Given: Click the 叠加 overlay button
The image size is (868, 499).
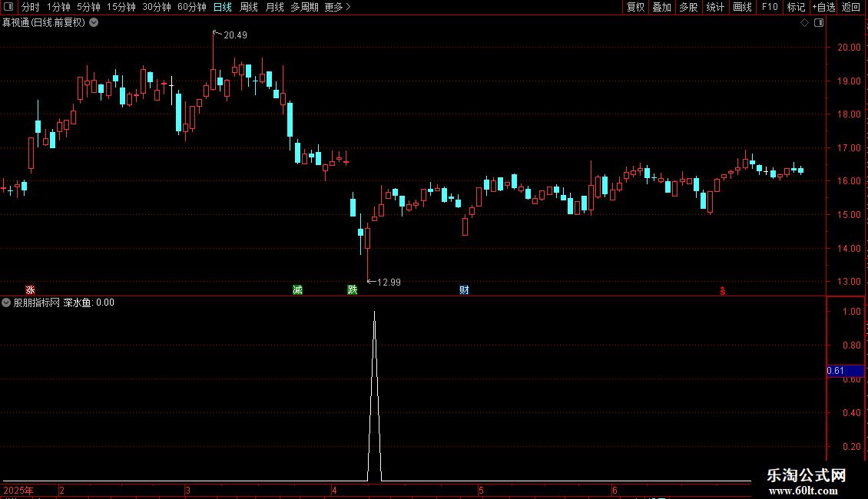Looking at the screenshot, I should 661,7.
